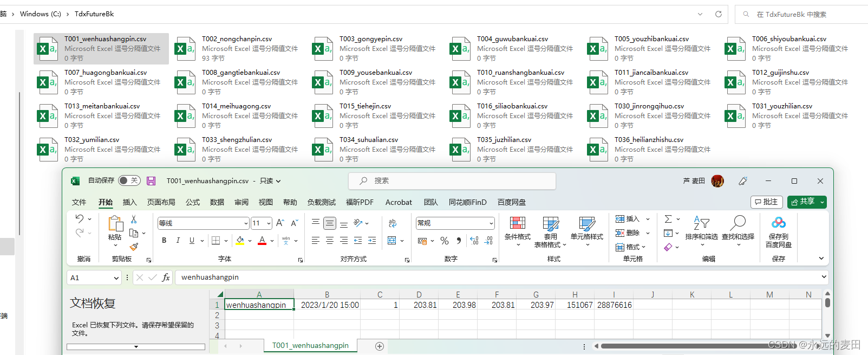Click the Cut scissors icon
Screen dimensions: 868x355
coord(134,219)
